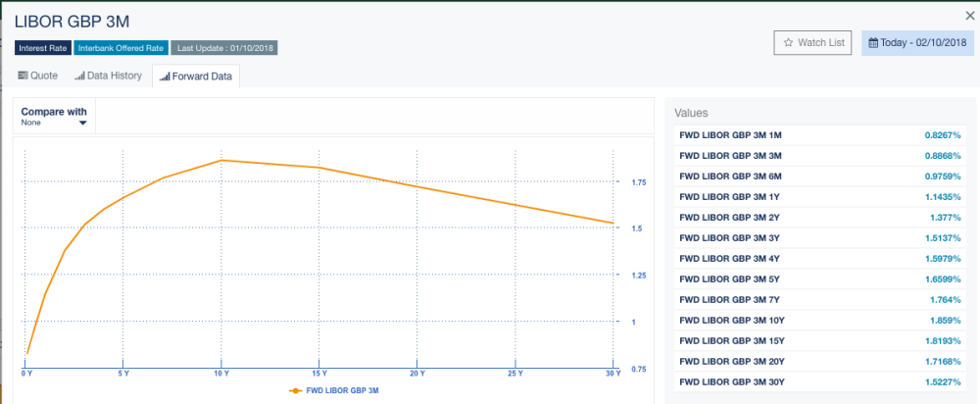This screenshot has width=980, height=404.
Task: Click the Compare with caret arrow
Action: click(x=82, y=124)
